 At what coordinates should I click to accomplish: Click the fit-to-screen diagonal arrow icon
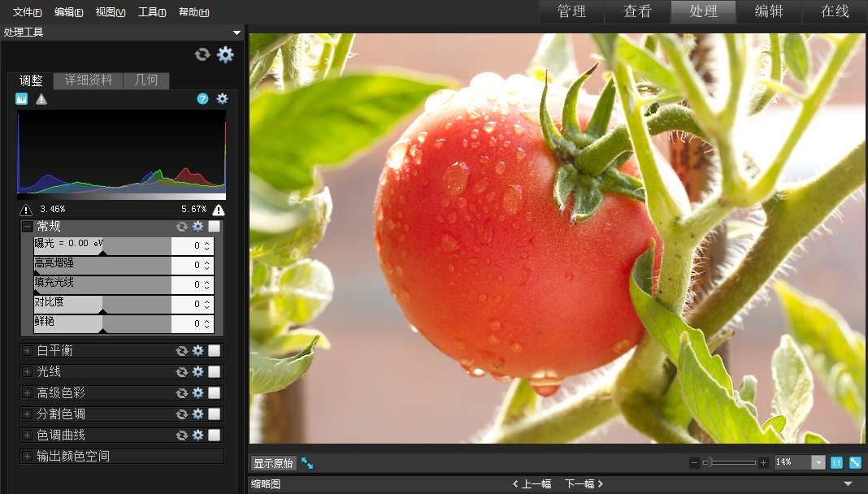854,461
